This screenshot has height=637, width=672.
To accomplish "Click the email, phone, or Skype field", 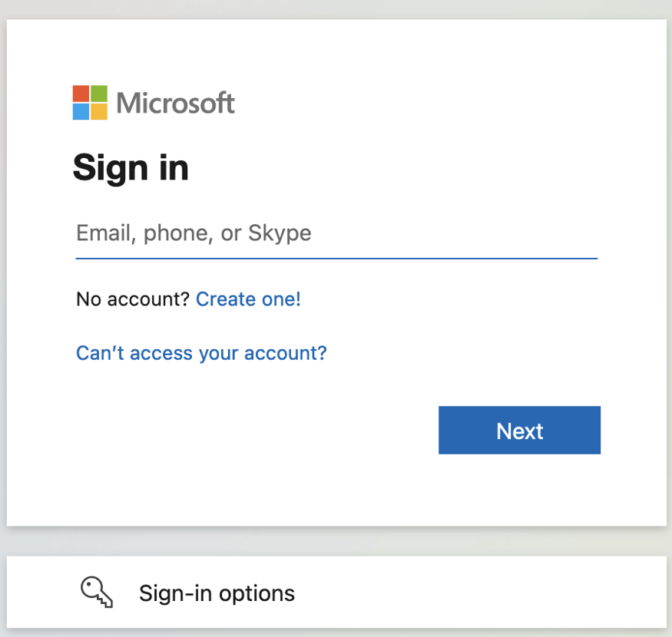I will tap(336, 233).
